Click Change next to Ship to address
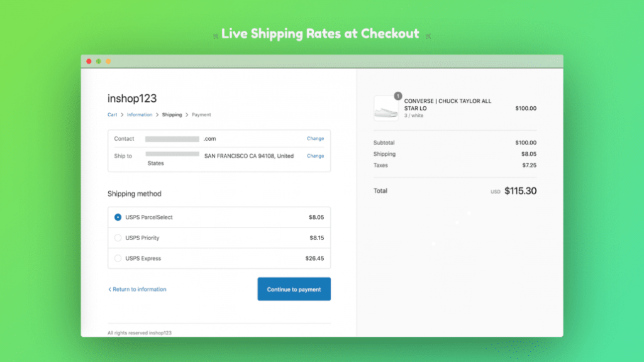Viewport: 644px width, 362px height. point(315,156)
